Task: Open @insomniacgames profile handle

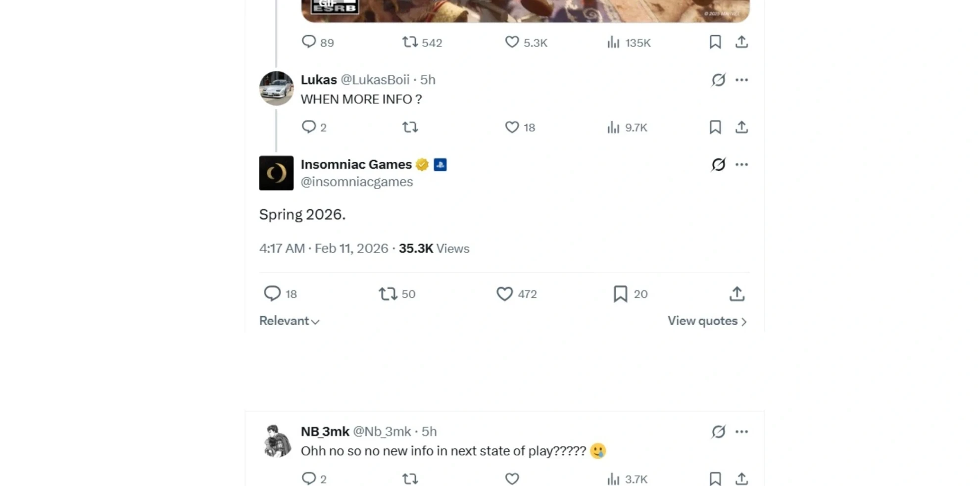Action: click(x=356, y=182)
